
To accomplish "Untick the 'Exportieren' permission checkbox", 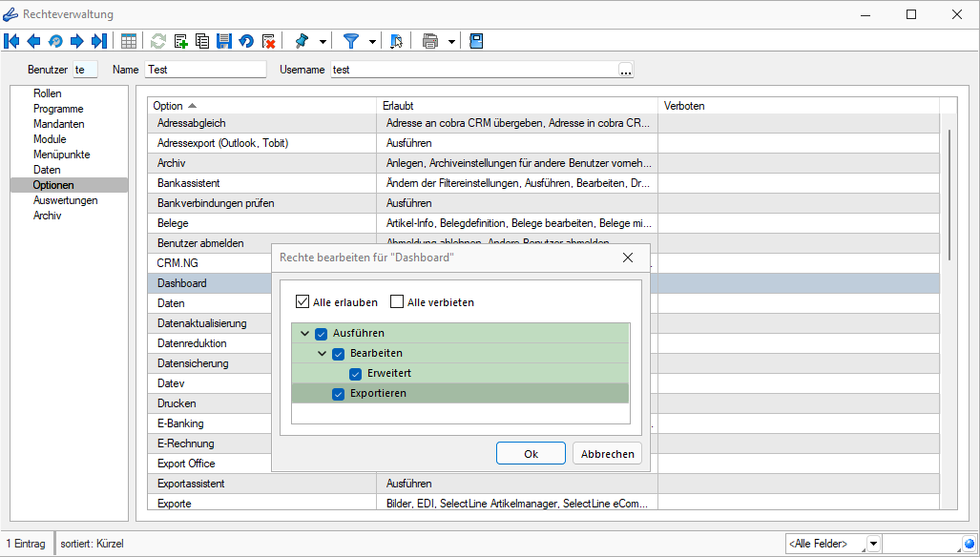I will (339, 394).
